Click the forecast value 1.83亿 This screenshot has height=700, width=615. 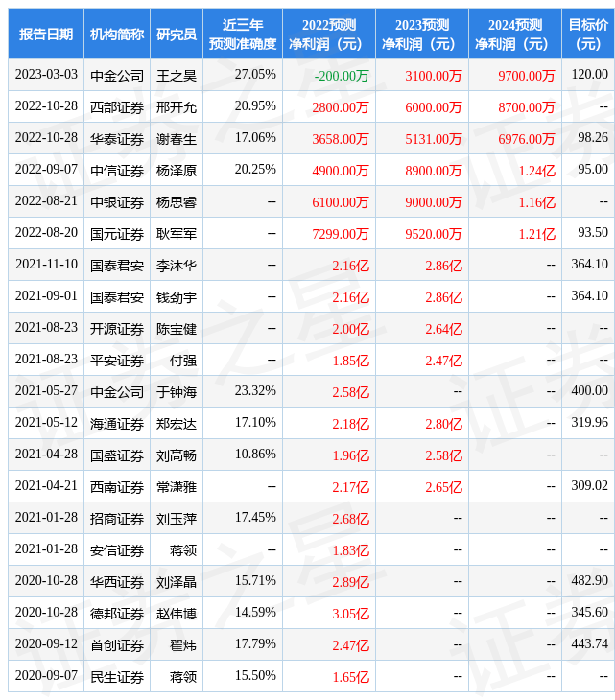(350, 551)
